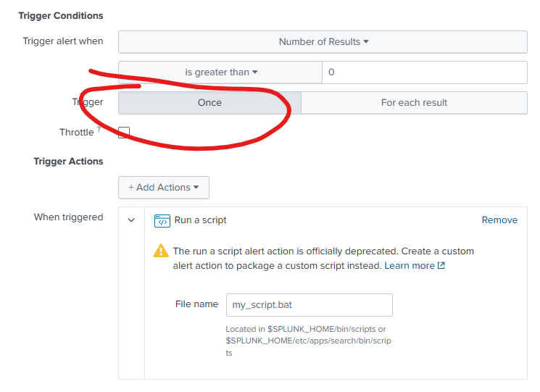Click the threshold value field showing 0
Screen dimensions: 540x392
click(x=424, y=72)
